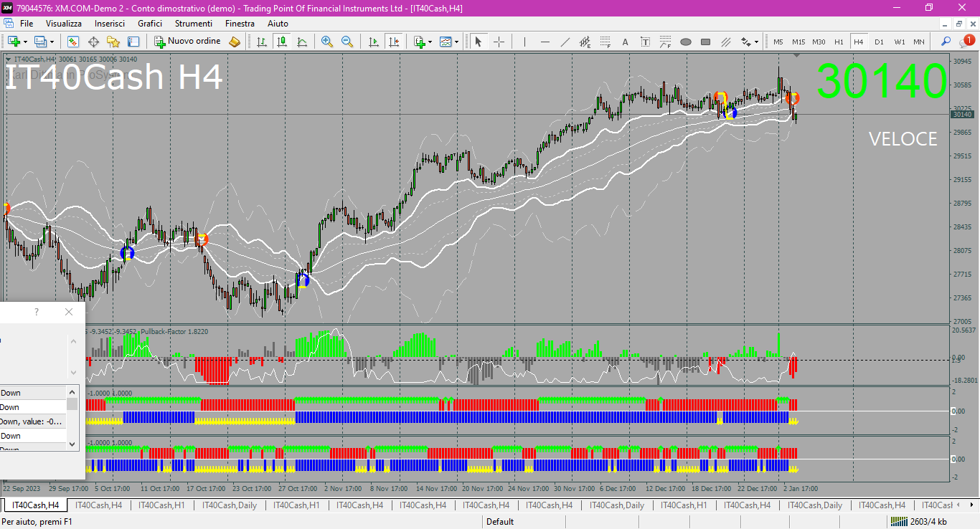This screenshot has width=980, height=529.
Task: Open the File menu
Action: point(27,24)
